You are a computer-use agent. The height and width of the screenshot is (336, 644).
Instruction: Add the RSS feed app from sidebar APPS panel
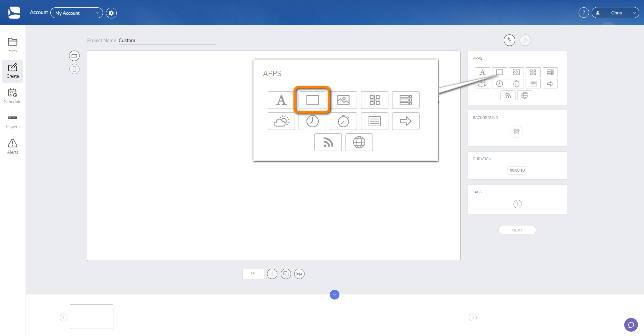click(508, 95)
